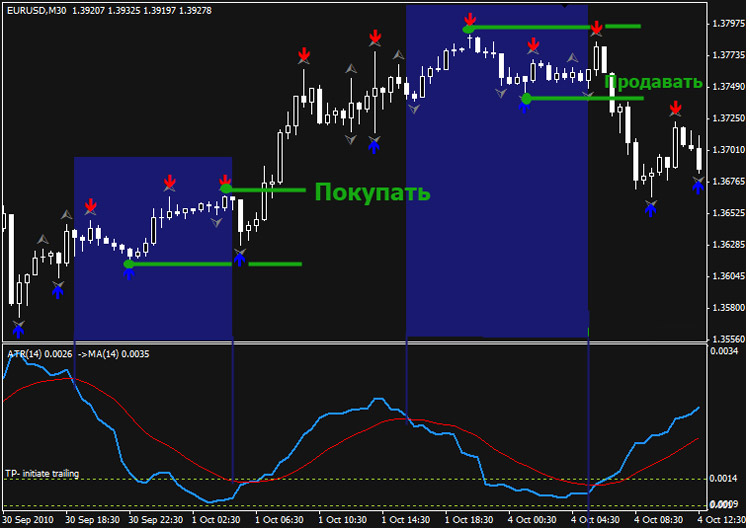Click the green dot at top of right blue zone
Image resolution: width=750 pixels, height=530 pixels.
[x=468, y=28]
